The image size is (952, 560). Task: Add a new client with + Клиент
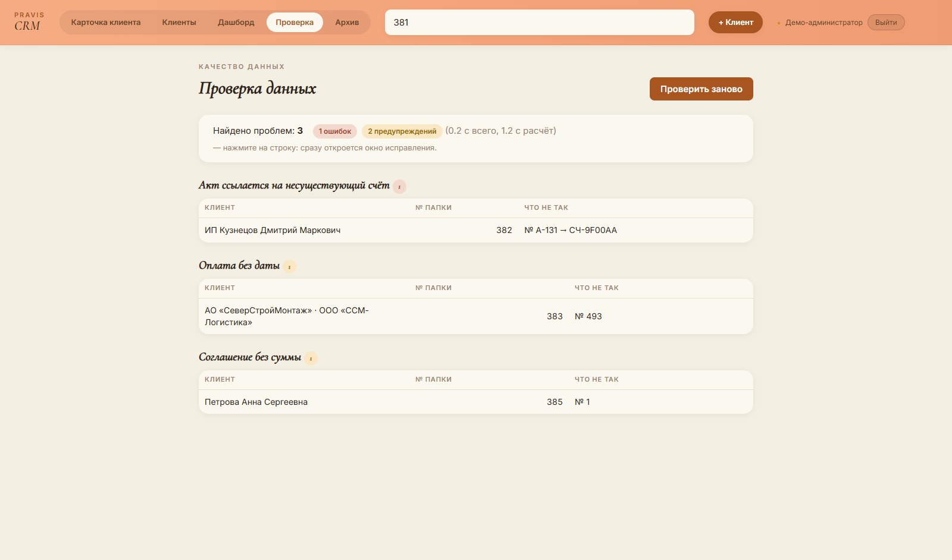735,23
